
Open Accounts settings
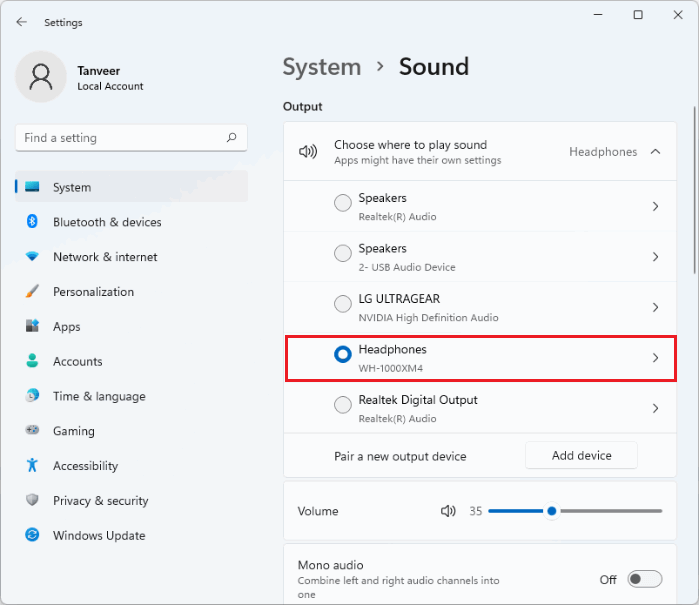tap(132, 361)
